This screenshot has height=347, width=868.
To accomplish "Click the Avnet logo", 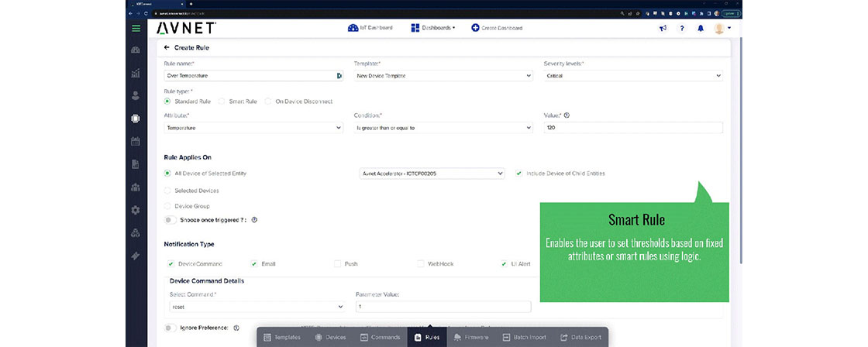I will 186,28.
